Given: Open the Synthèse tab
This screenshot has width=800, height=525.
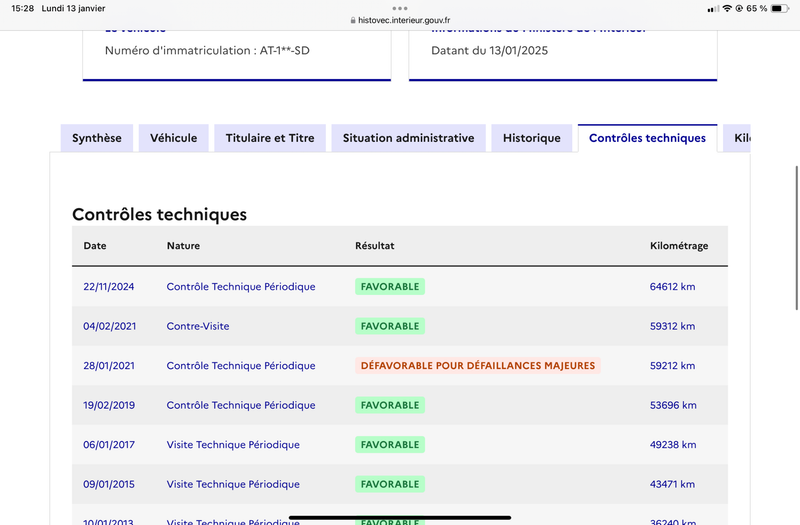Looking at the screenshot, I should [97, 138].
